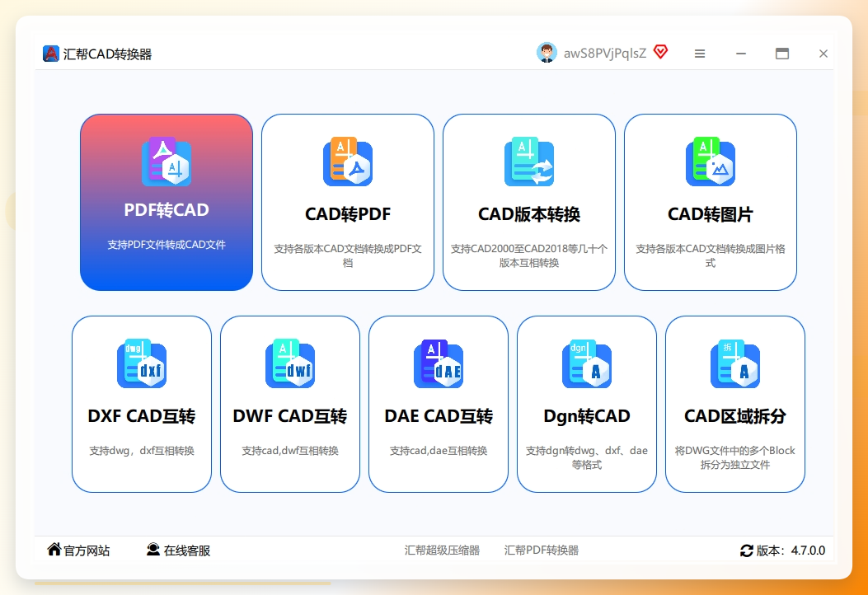This screenshot has width=868, height=595.
Task: Click the 汇帮CAD转换器 app logo icon
Action: pos(51,54)
